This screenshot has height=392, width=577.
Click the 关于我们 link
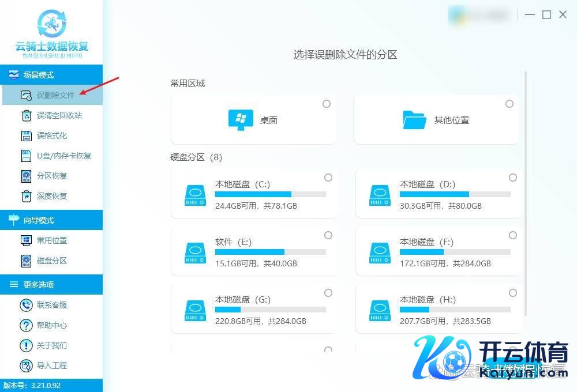52,345
